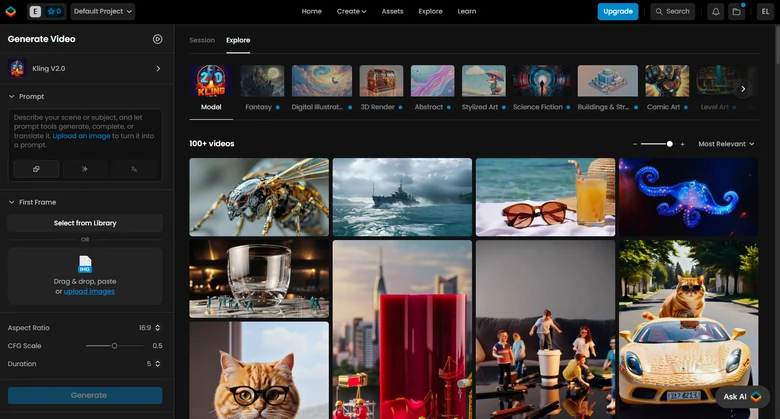This screenshot has height=419, width=780.
Task: Open the Assets page
Action: (392, 11)
